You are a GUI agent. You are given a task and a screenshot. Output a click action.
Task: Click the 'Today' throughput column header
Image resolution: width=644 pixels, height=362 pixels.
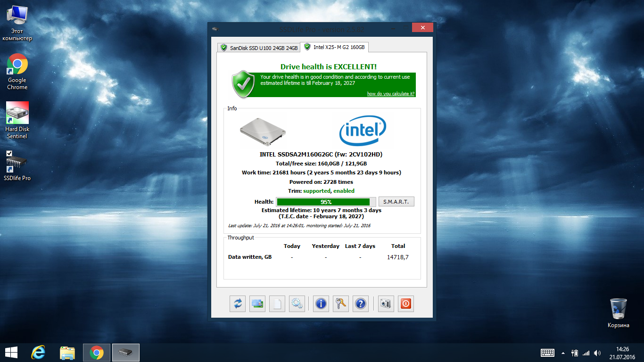(x=292, y=246)
